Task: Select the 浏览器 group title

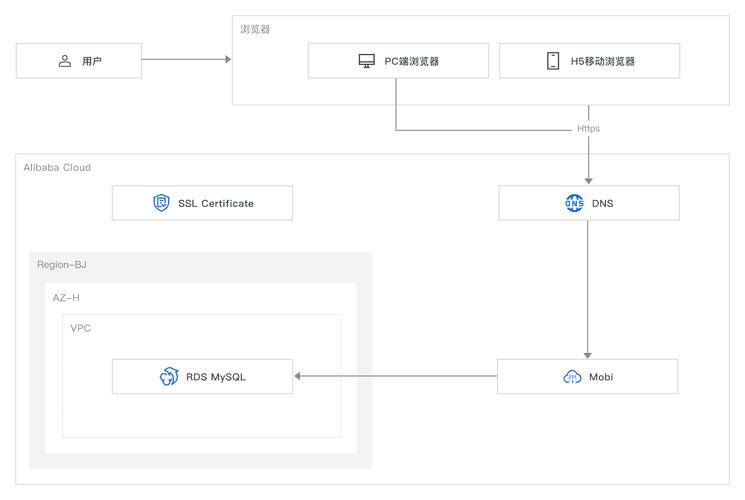Action: pos(255,29)
